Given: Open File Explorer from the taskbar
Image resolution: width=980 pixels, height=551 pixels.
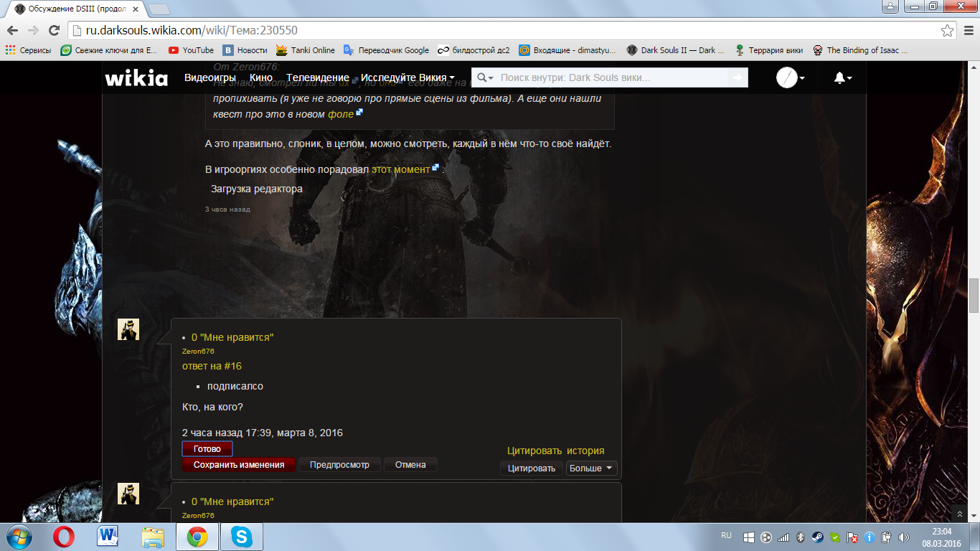Looking at the screenshot, I should coord(153,537).
